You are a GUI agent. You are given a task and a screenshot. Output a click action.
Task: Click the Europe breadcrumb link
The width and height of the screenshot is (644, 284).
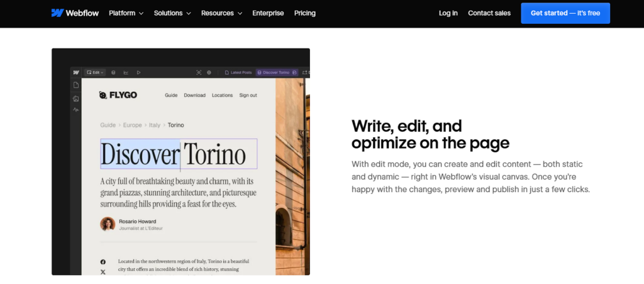pos(132,125)
